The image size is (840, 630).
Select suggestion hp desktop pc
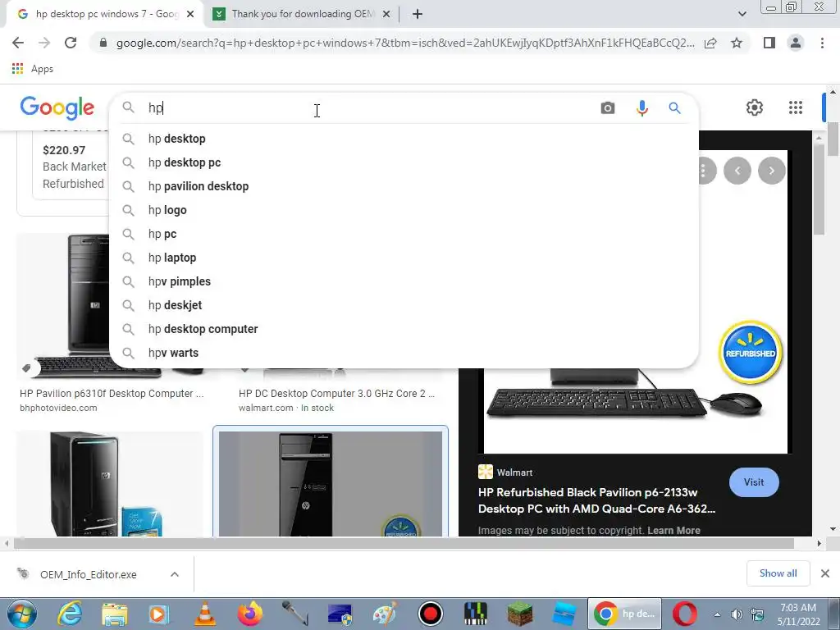click(x=404, y=162)
